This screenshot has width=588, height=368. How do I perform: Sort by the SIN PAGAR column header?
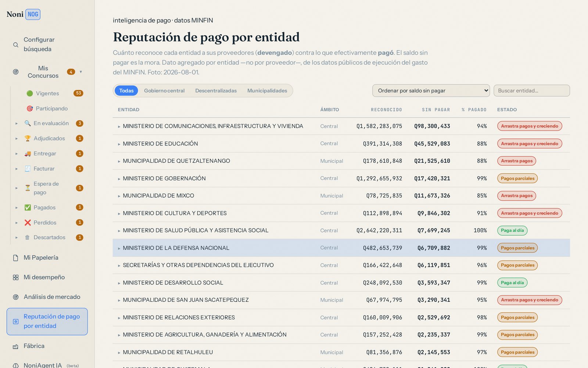click(436, 110)
